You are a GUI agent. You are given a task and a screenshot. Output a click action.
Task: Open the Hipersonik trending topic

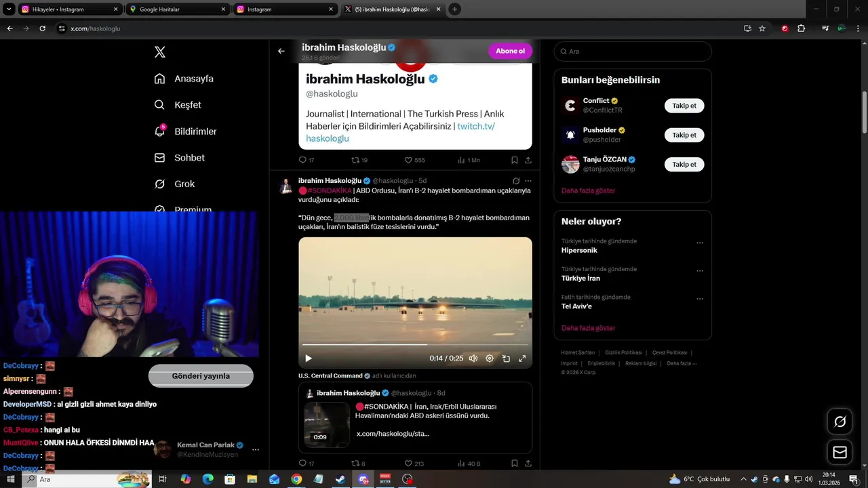click(x=579, y=250)
